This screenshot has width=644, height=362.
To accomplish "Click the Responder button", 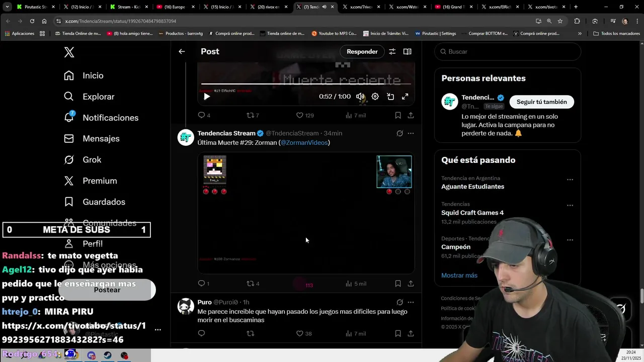I will pyautogui.click(x=362, y=51).
